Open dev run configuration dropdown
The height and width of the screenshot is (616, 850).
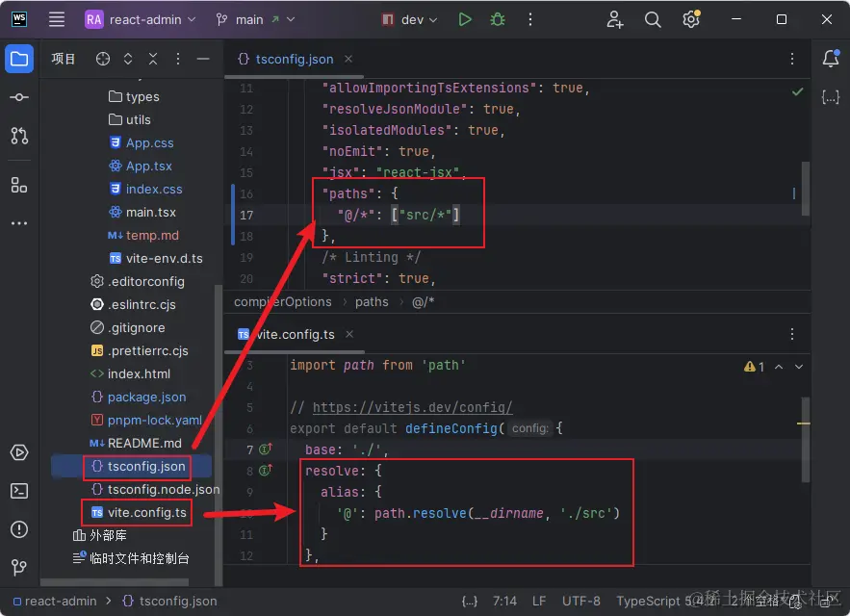(x=409, y=19)
